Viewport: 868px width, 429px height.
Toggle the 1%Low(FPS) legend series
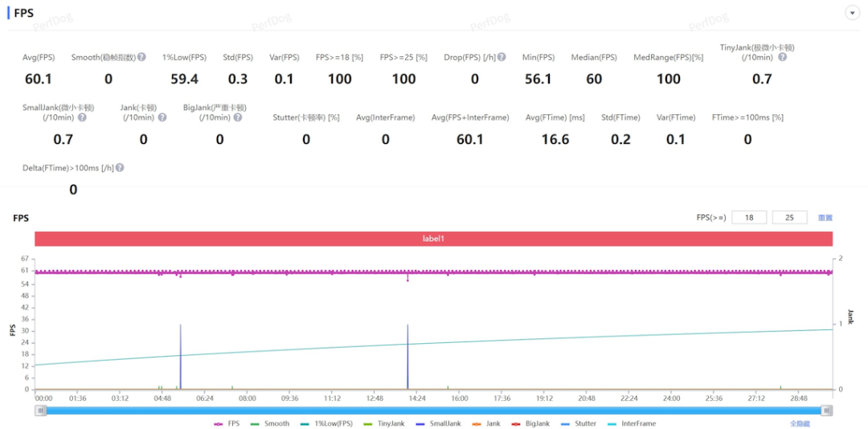[x=325, y=423]
